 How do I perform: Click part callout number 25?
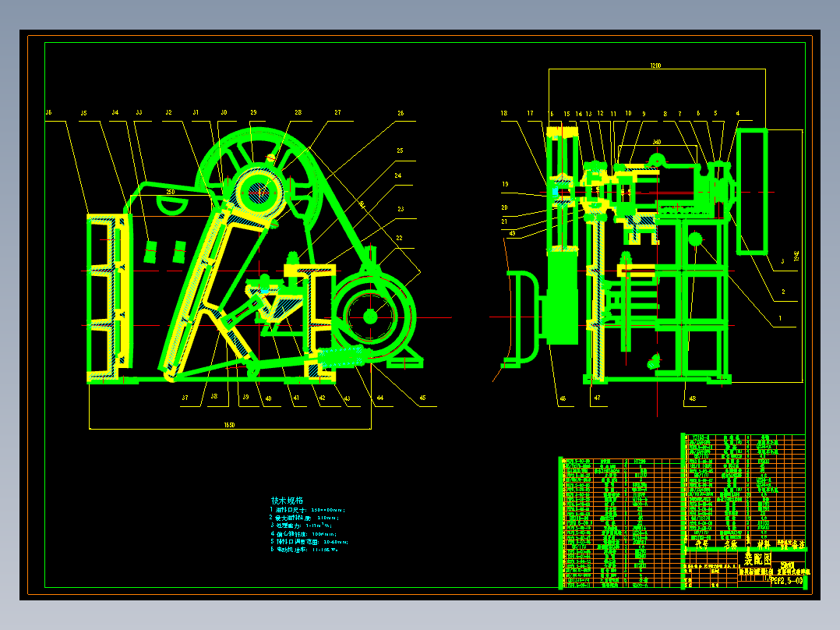pyautogui.click(x=401, y=150)
